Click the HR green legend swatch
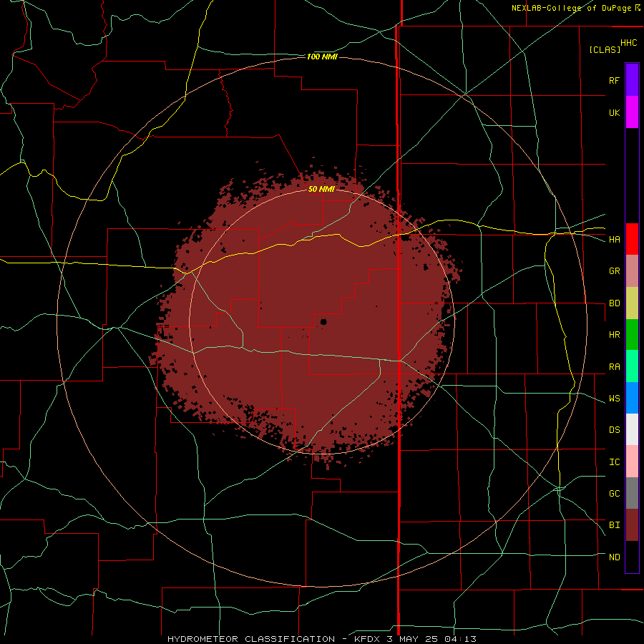Image resolution: width=644 pixels, height=644 pixels. pos(632,335)
